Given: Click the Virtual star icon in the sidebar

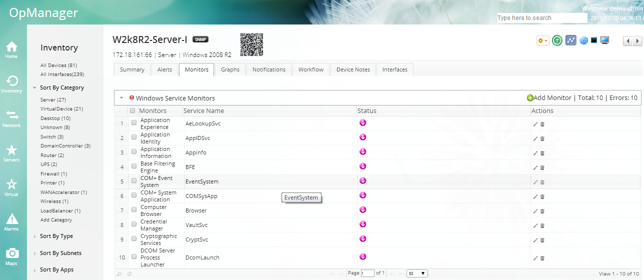Looking at the screenshot, I should click(x=11, y=187).
